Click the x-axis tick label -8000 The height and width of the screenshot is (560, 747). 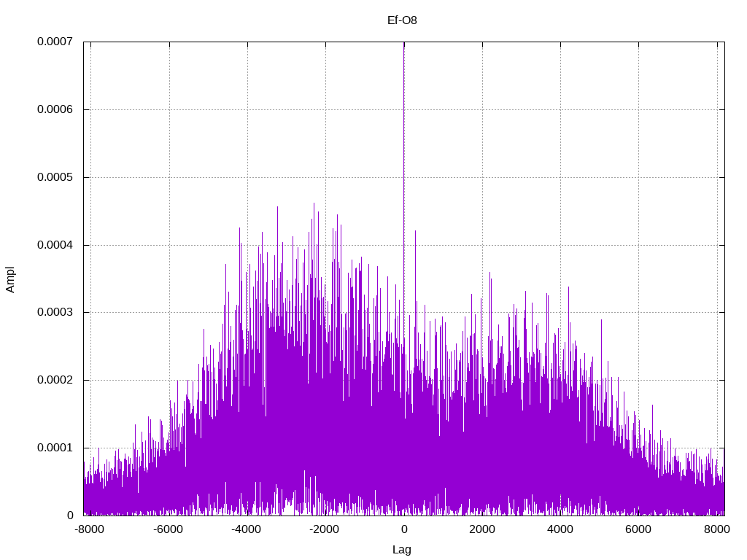[x=90, y=529]
